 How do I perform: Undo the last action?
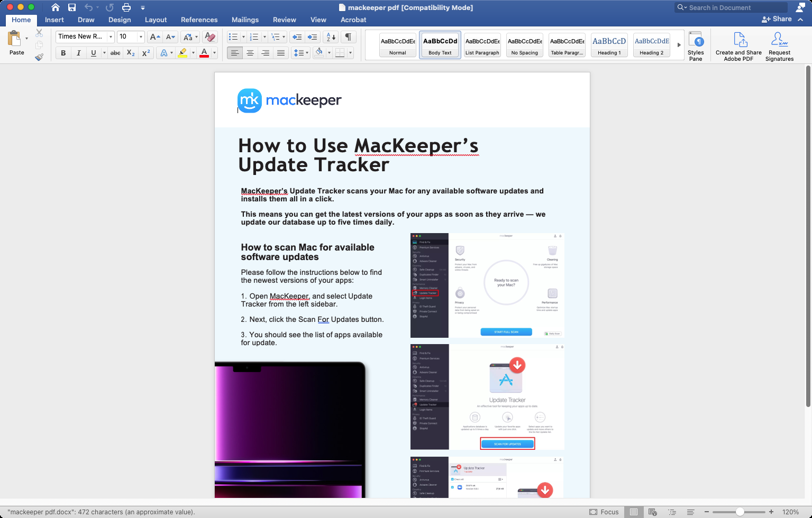[88, 7]
